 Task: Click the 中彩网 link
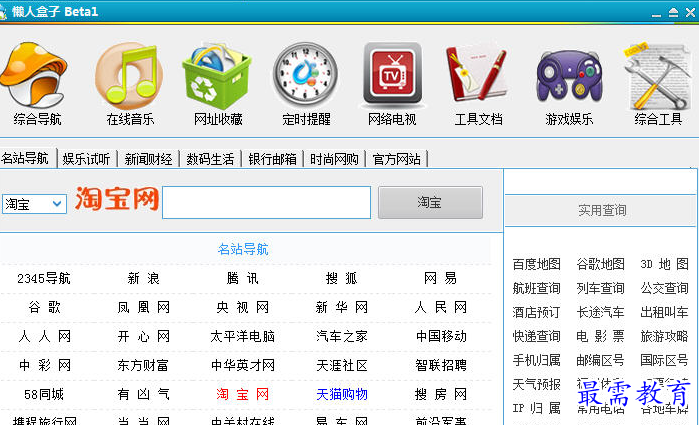coord(44,365)
